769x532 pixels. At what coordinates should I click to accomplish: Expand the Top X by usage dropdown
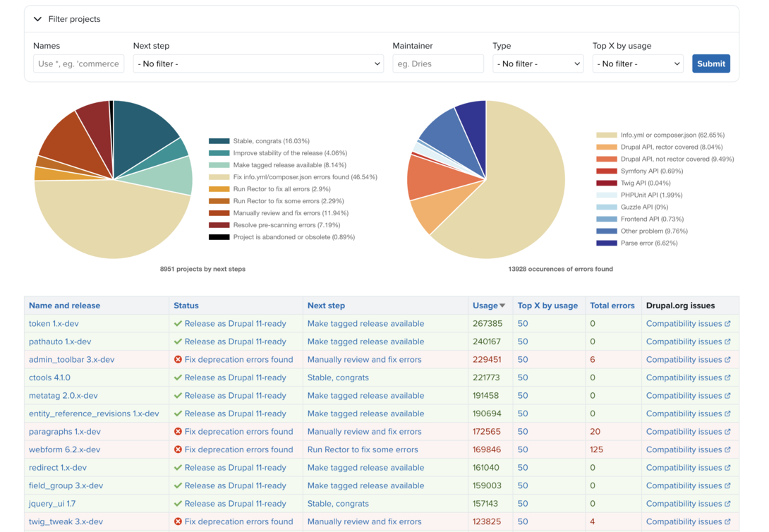click(638, 63)
